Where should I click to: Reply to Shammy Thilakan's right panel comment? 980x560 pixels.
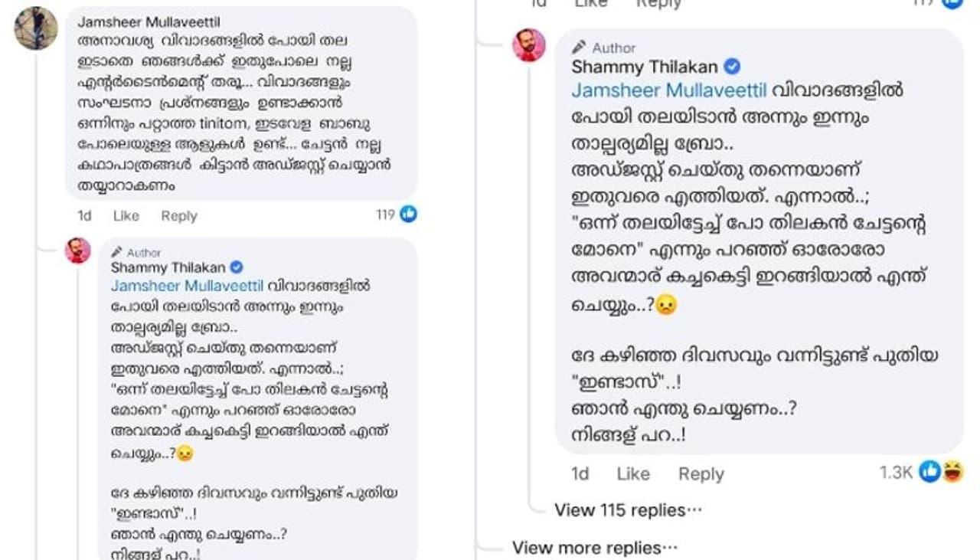701,474
